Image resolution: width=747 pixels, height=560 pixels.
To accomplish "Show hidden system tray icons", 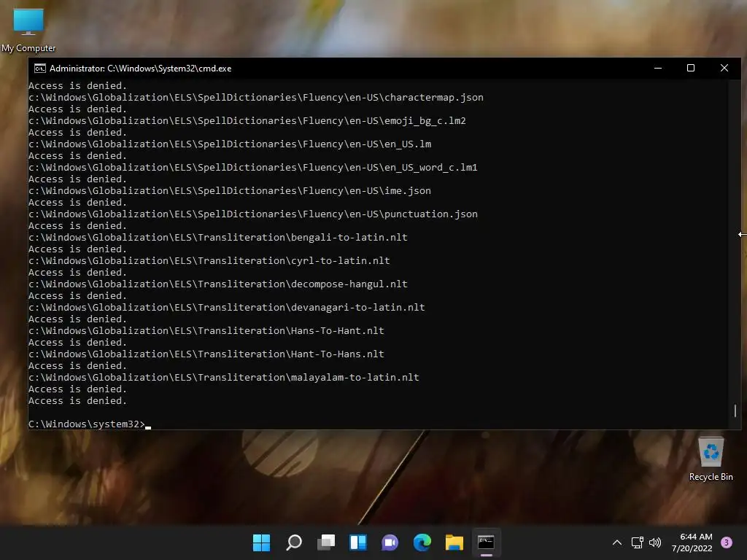I will tap(617, 542).
